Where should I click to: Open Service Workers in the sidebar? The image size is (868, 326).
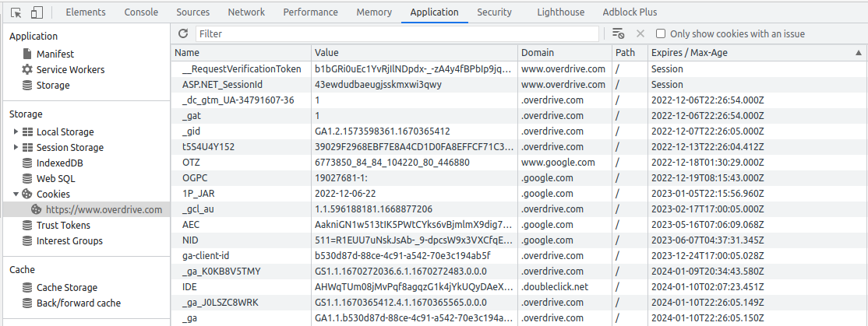[x=70, y=70]
